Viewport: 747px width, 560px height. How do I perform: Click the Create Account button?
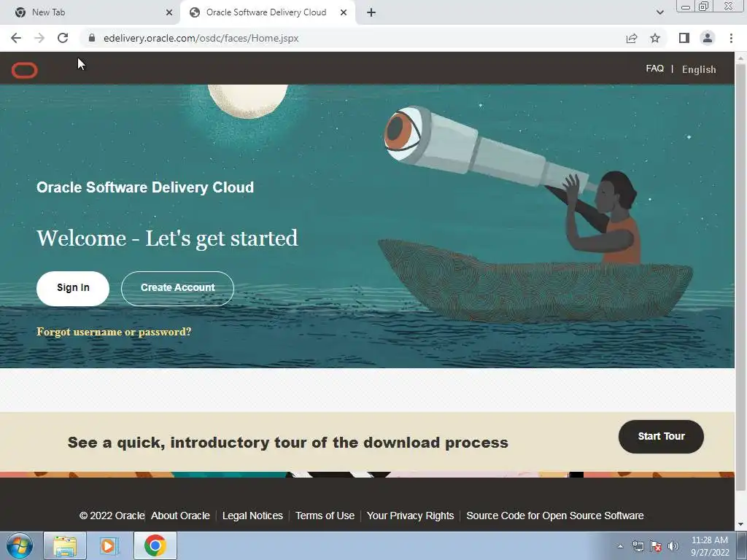(178, 288)
